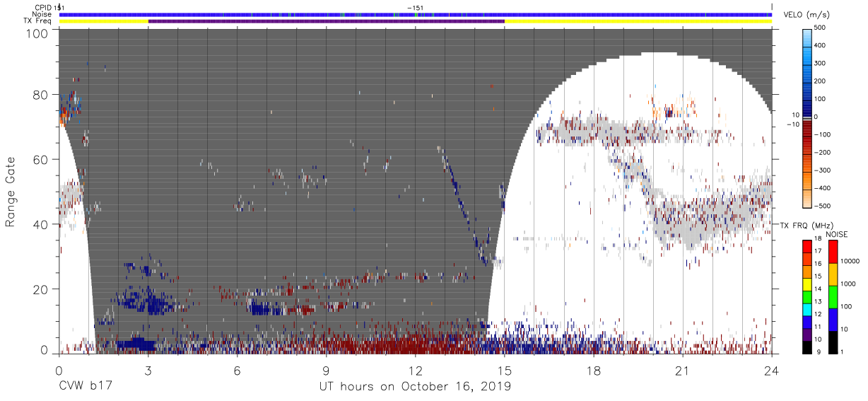Click the green noise swatch between 100 and 1000
This screenshot has width=868, height=401.
coord(833,296)
